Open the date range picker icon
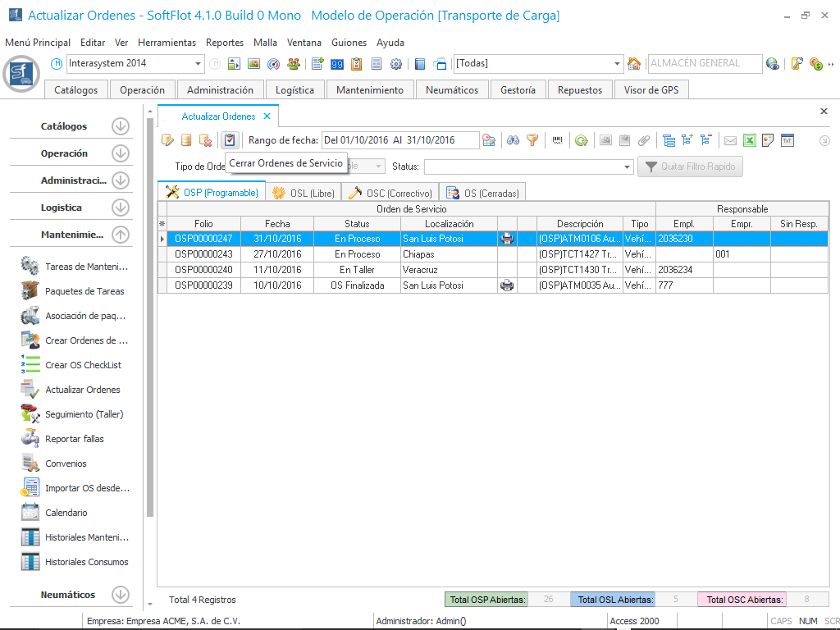Screen dimensions: 840x630 489,140
